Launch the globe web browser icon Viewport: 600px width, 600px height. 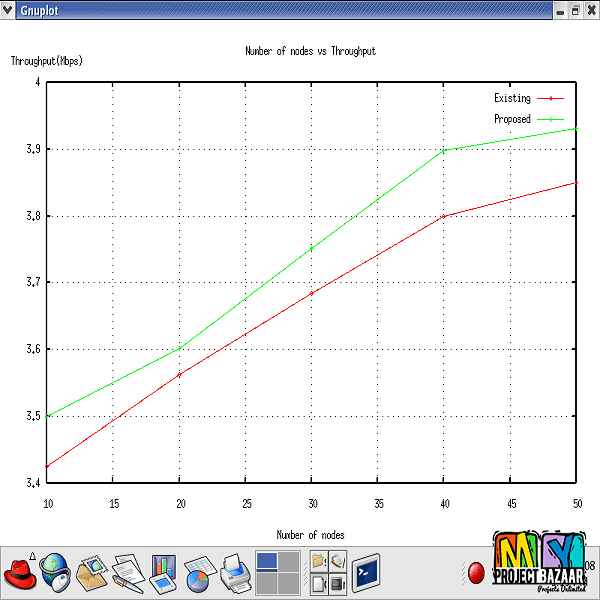coord(55,574)
